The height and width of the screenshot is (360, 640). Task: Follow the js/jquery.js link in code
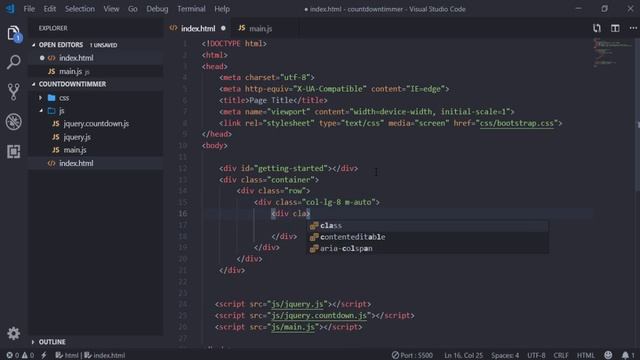[x=298, y=304]
